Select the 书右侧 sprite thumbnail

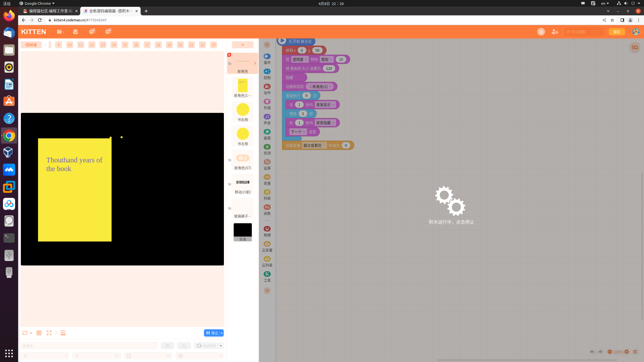pos(243,112)
